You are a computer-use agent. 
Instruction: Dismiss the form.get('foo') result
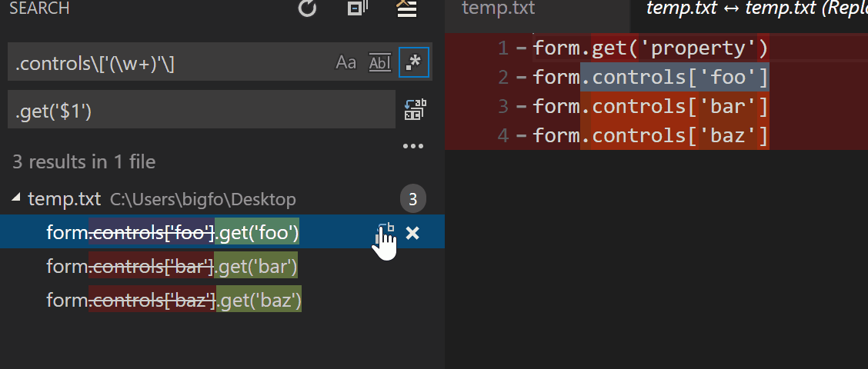[412, 232]
